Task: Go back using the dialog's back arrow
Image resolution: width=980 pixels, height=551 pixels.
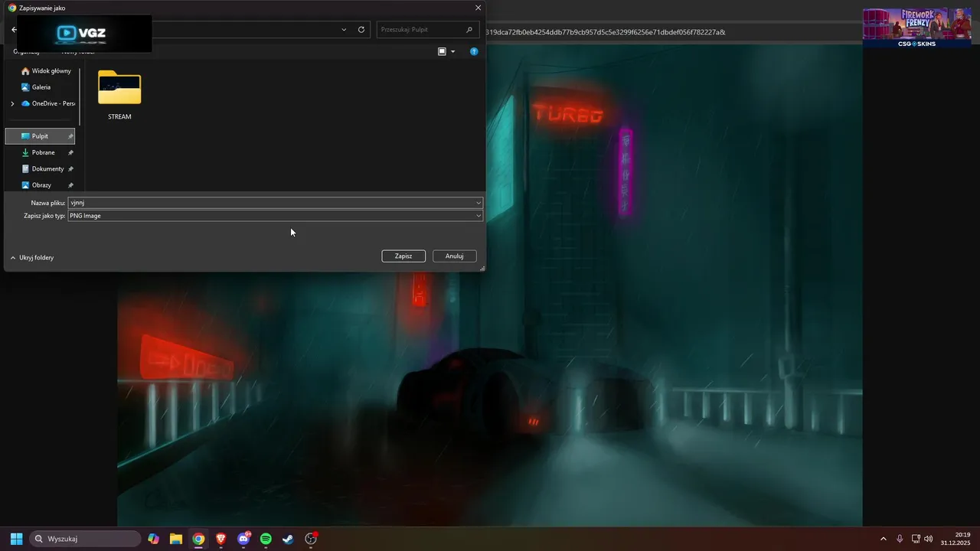Action: (14, 30)
